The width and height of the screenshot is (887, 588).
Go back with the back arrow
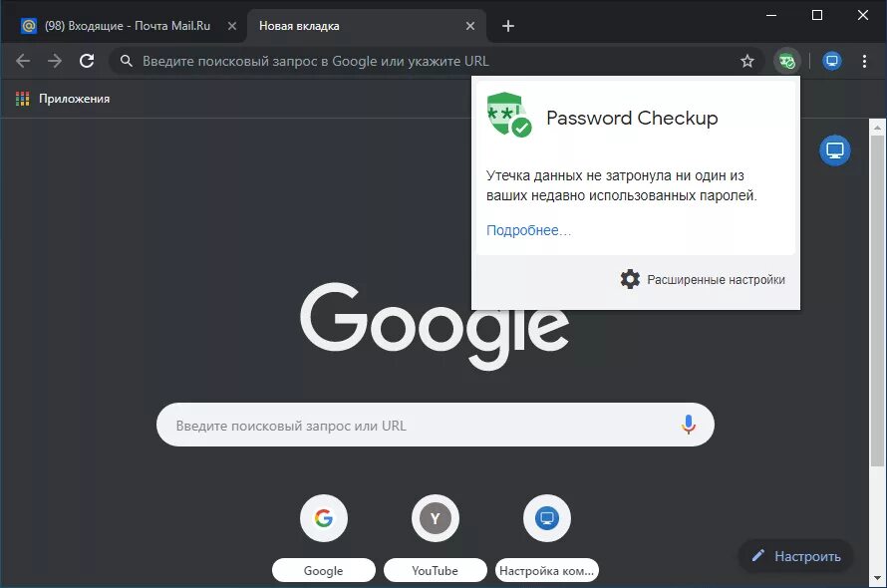click(x=23, y=61)
